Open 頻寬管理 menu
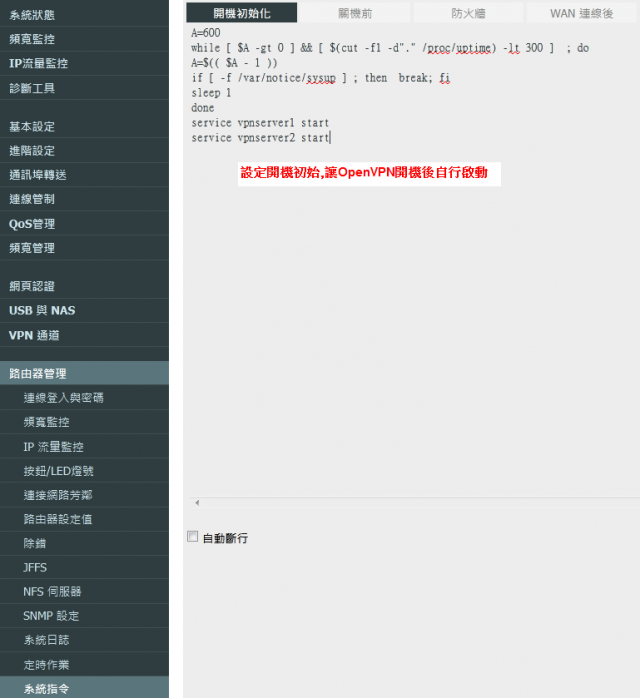Screen dimensions: 640x699 [x=84, y=248]
